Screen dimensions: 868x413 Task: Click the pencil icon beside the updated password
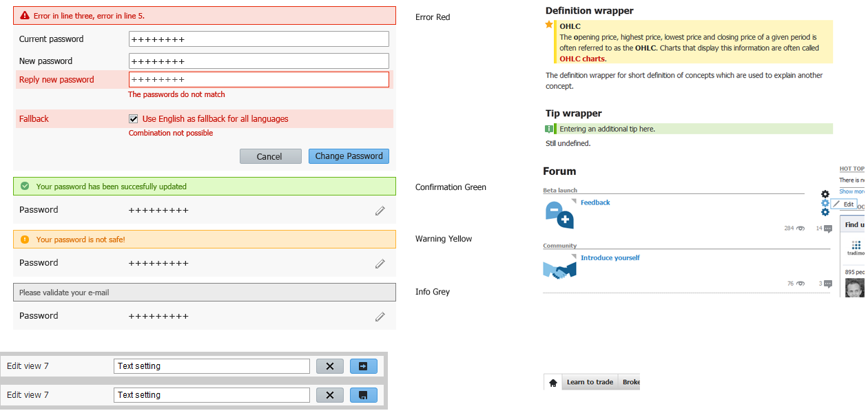[x=380, y=211]
